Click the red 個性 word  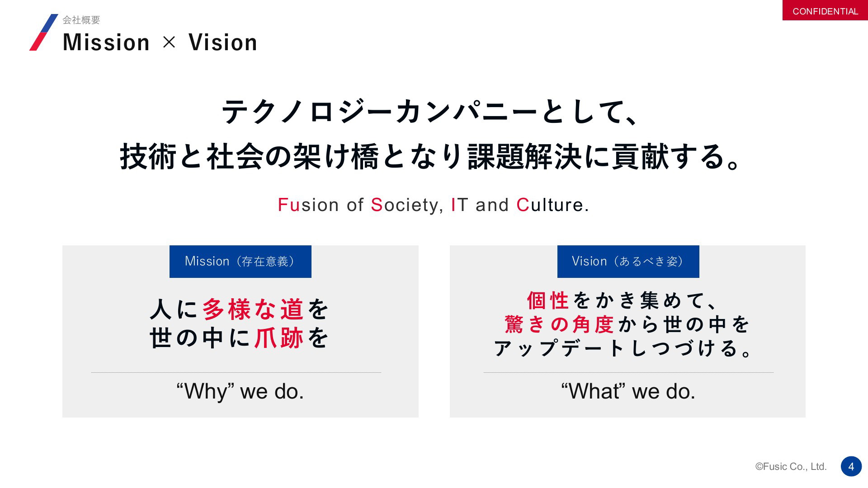548,300
